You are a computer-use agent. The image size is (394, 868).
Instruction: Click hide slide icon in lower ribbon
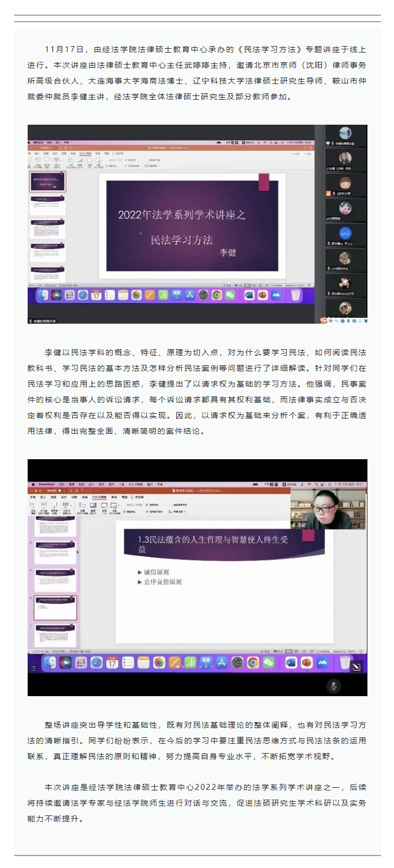(93, 507)
